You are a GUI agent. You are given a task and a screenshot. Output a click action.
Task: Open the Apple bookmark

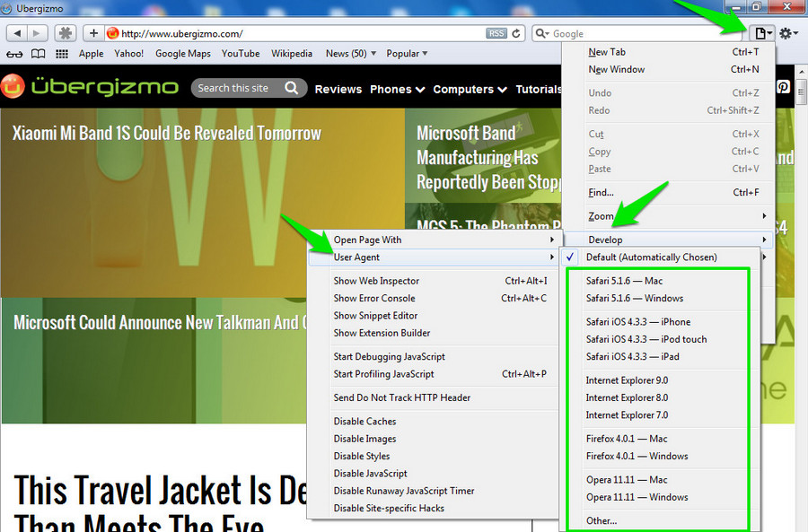point(92,54)
